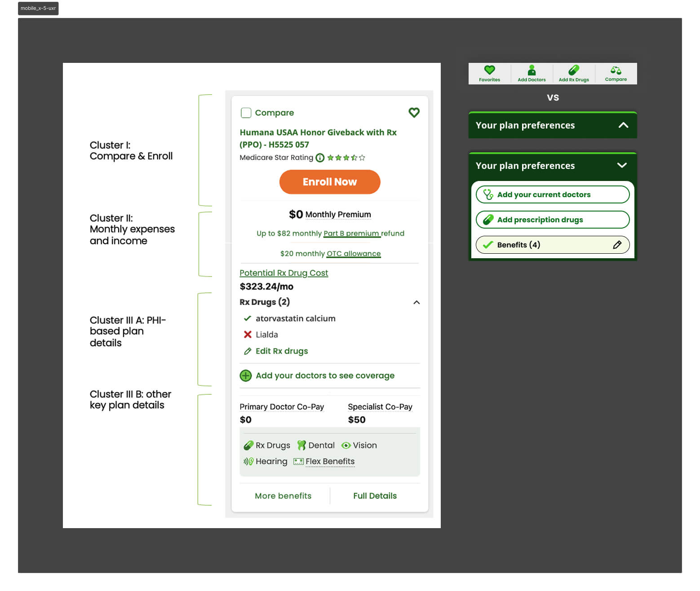
Task: Click the pencil icon on Benefits (4)
Action: coord(617,245)
